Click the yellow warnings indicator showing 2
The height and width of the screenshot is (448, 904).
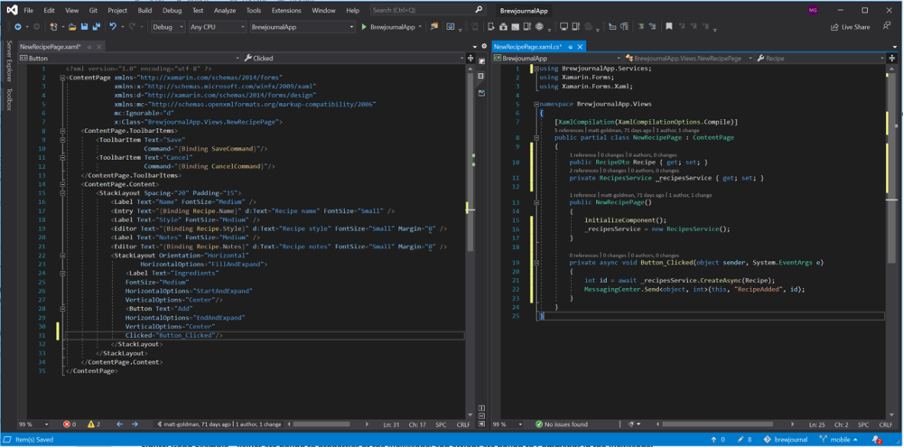(x=93, y=425)
